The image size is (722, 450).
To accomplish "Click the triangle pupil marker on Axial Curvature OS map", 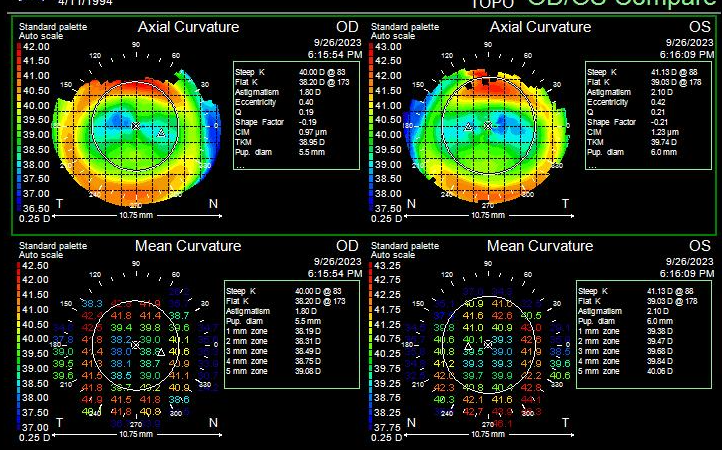I will [468, 126].
